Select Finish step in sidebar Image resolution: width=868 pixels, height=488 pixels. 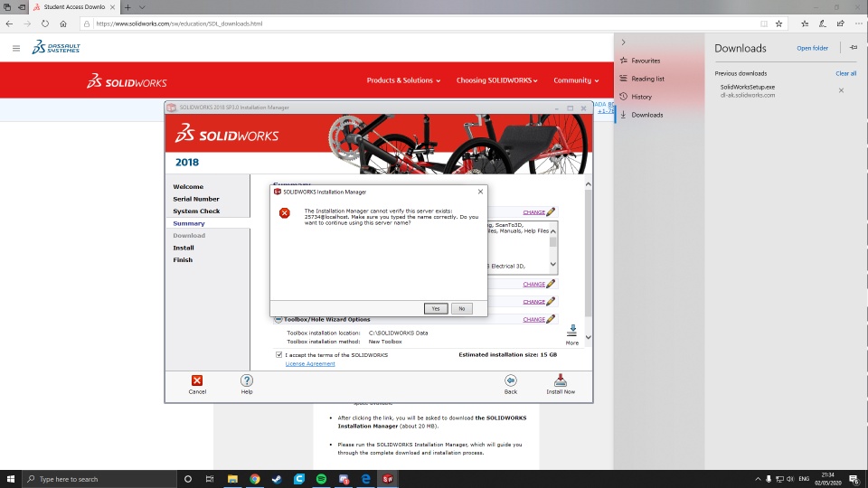click(x=183, y=259)
